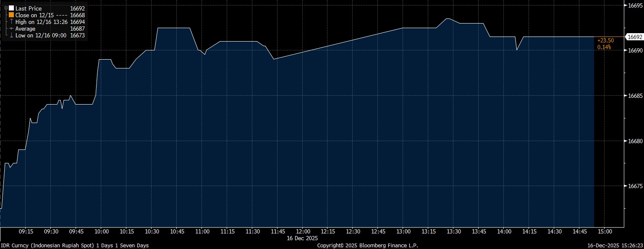The width and height of the screenshot is (644, 249).
Task: Select the High marker icon in legend
Action: pyautogui.click(x=11, y=21)
